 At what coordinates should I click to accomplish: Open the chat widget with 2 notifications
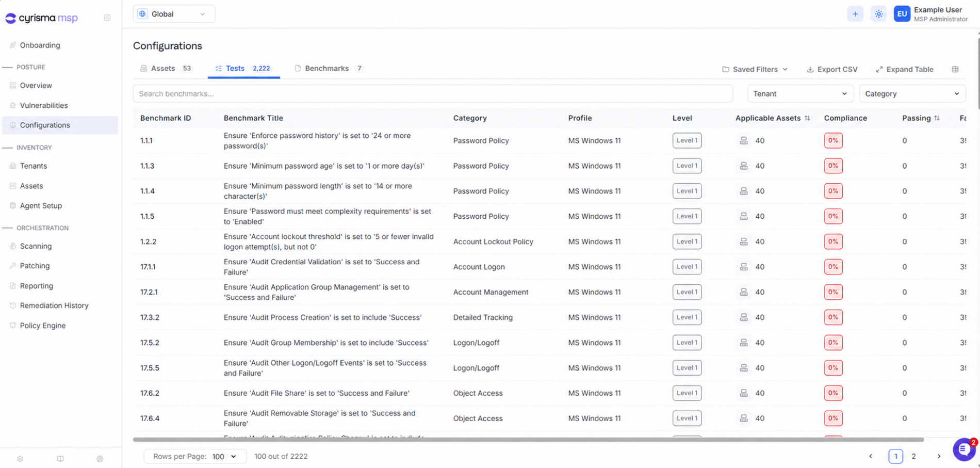coord(963,449)
